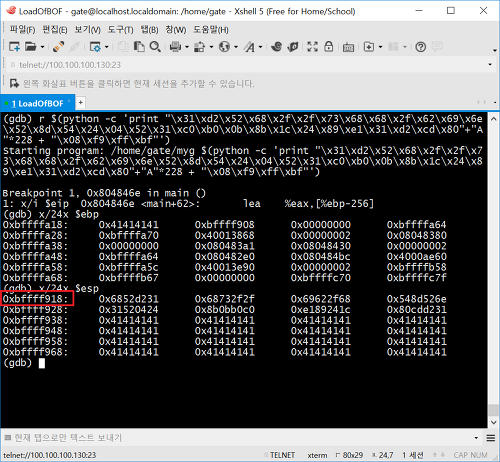Click the Font icon
This screenshot has height=462, width=500.
pyautogui.click(x=249, y=47)
